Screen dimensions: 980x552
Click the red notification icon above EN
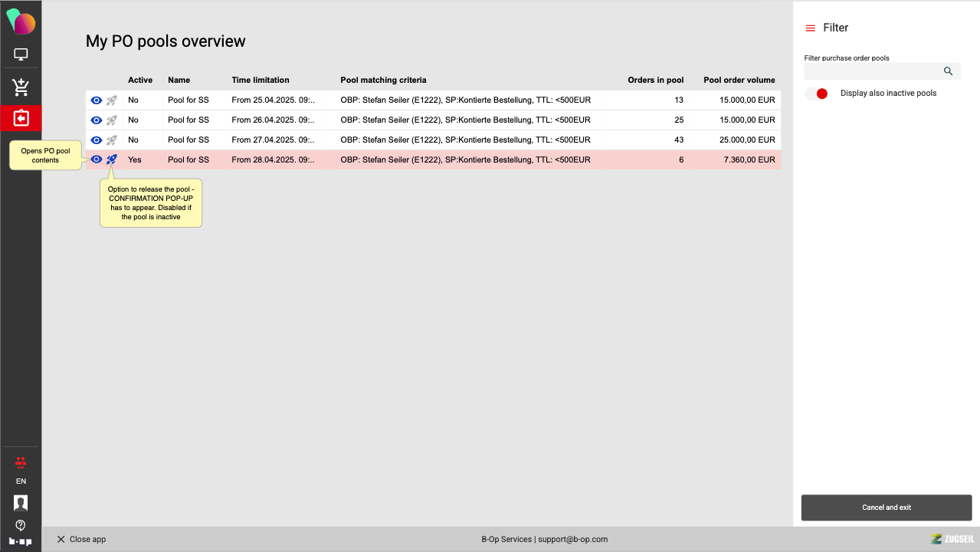click(21, 462)
